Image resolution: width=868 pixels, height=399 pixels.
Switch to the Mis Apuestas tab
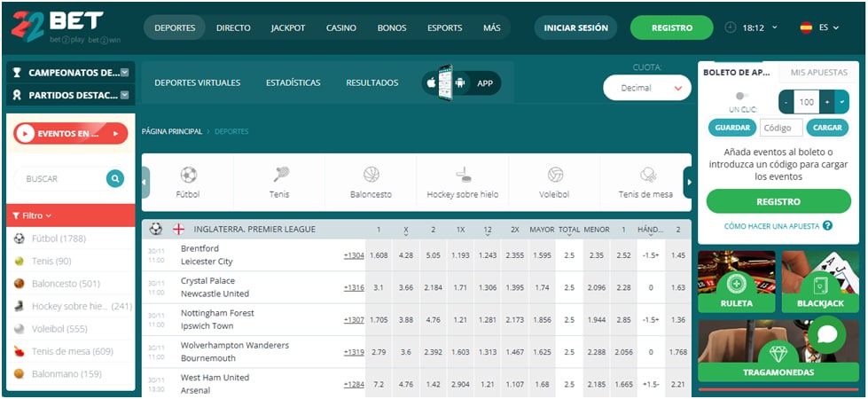pyautogui.click(x=818, y=73)
